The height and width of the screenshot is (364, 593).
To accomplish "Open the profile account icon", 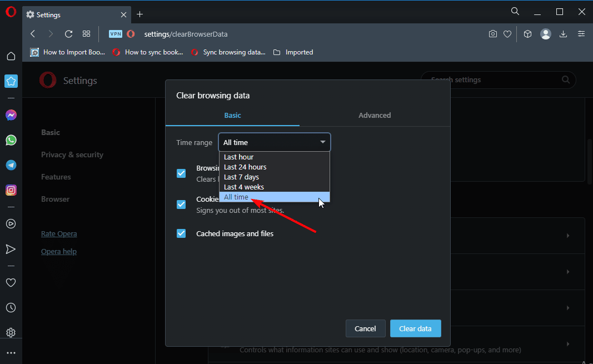I will click(545, 34).
